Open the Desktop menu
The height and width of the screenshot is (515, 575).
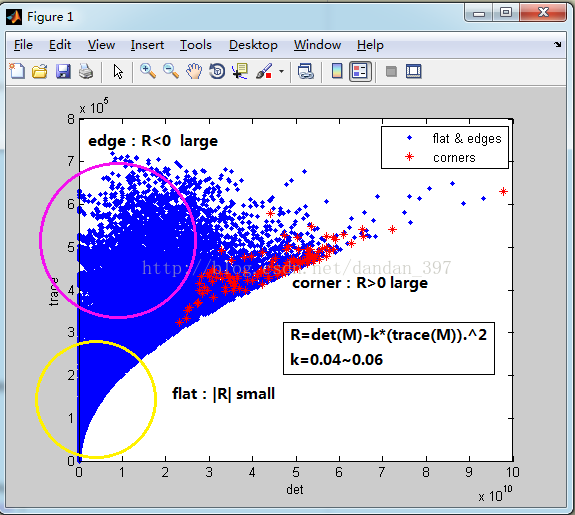[253, 45]
